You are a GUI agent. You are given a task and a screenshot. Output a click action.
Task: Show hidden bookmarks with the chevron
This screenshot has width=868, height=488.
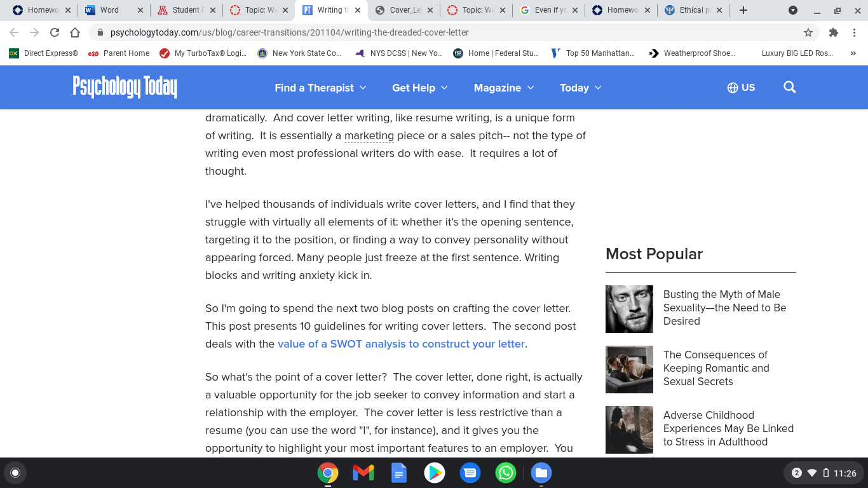pyautogui.click(x=853, y=53)
